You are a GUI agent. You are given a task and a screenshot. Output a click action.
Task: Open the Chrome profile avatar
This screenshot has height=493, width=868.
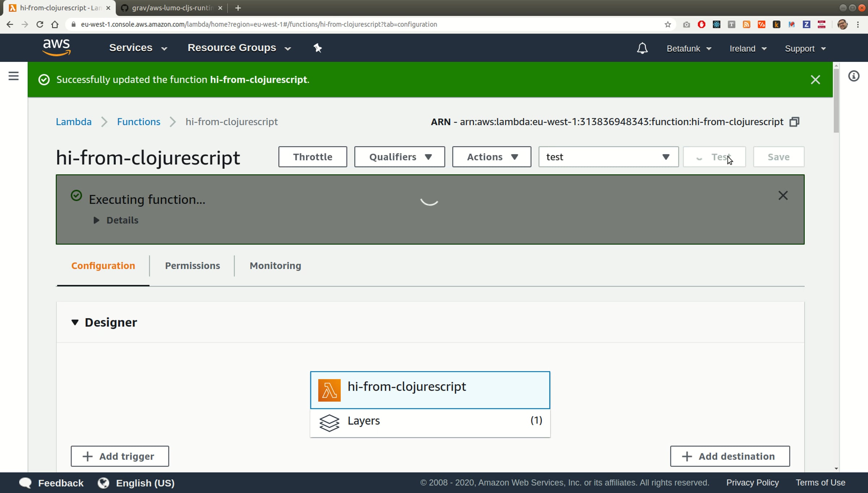click(842, 24)
